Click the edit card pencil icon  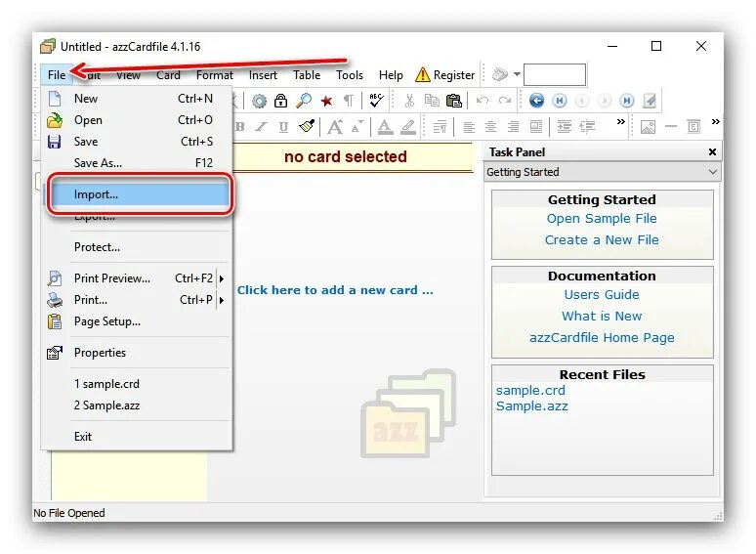point(650,101)
